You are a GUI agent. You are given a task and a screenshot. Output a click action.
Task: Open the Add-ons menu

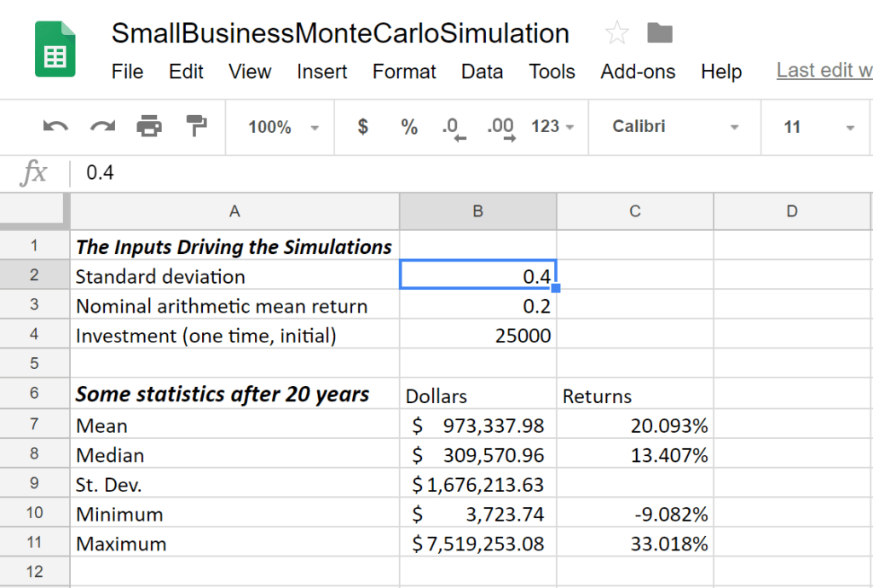pos(638,72)
